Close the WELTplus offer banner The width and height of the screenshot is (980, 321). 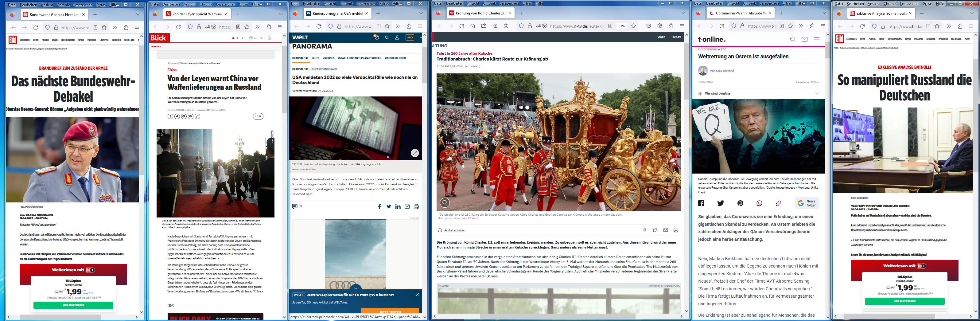(417, 295)
